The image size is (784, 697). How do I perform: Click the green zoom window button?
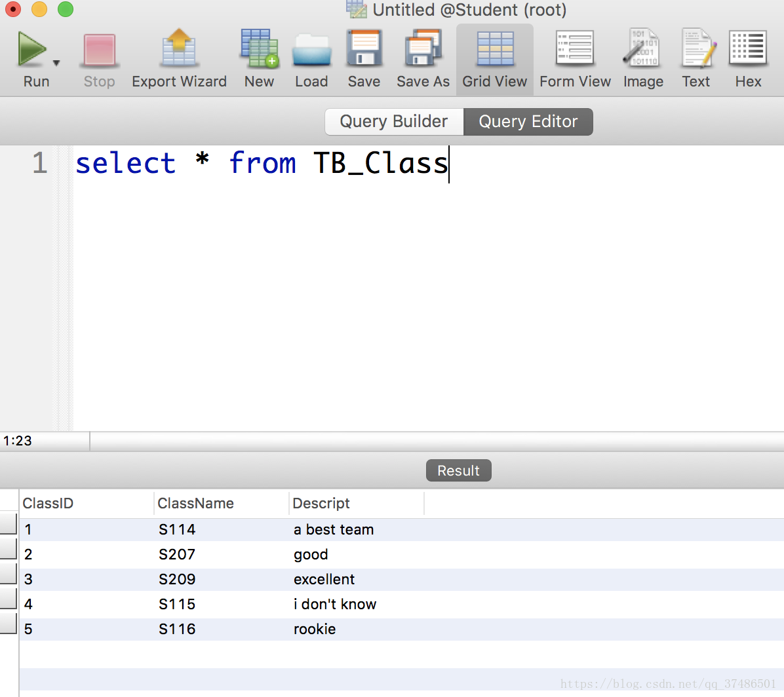pos(66,9)
